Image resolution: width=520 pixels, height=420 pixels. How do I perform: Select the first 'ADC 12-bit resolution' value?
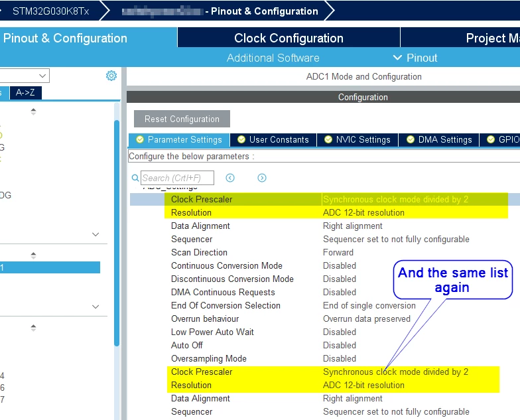click(363, 212)
